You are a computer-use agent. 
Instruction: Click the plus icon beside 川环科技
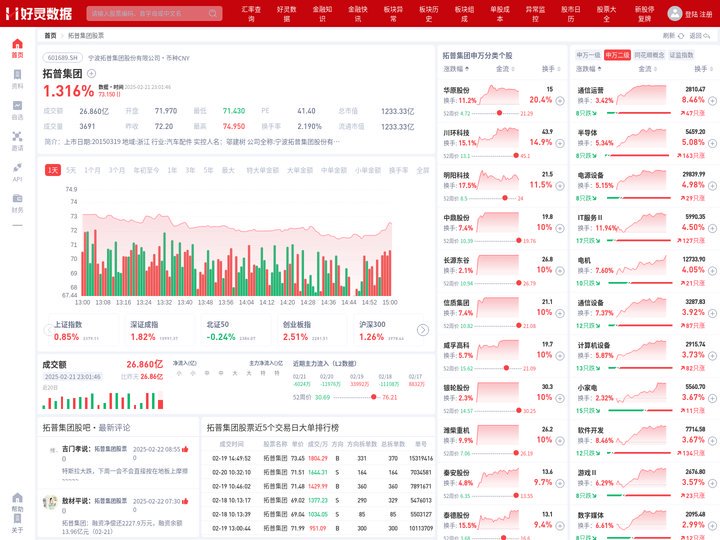(x=560, y=143)
